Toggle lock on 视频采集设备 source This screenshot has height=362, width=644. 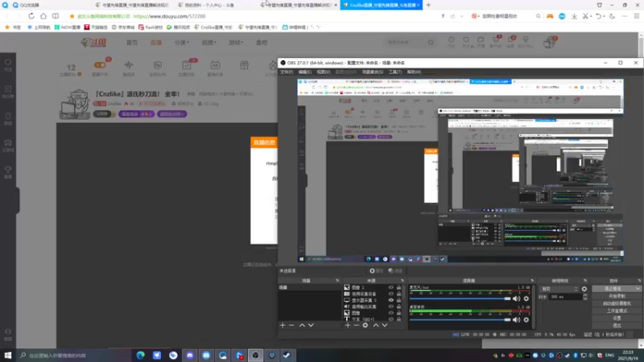(x=398, y=294)
